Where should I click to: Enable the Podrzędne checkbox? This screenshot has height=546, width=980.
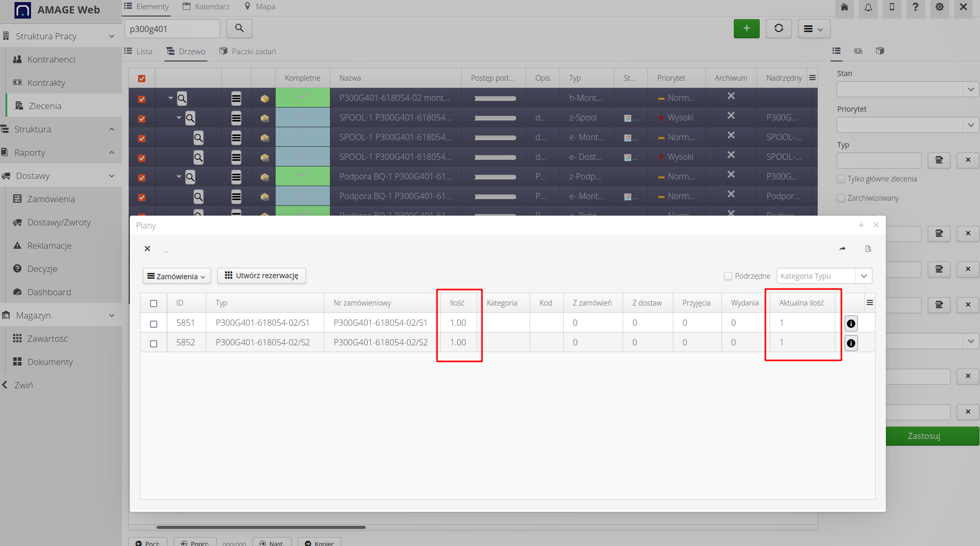(728, 276)
